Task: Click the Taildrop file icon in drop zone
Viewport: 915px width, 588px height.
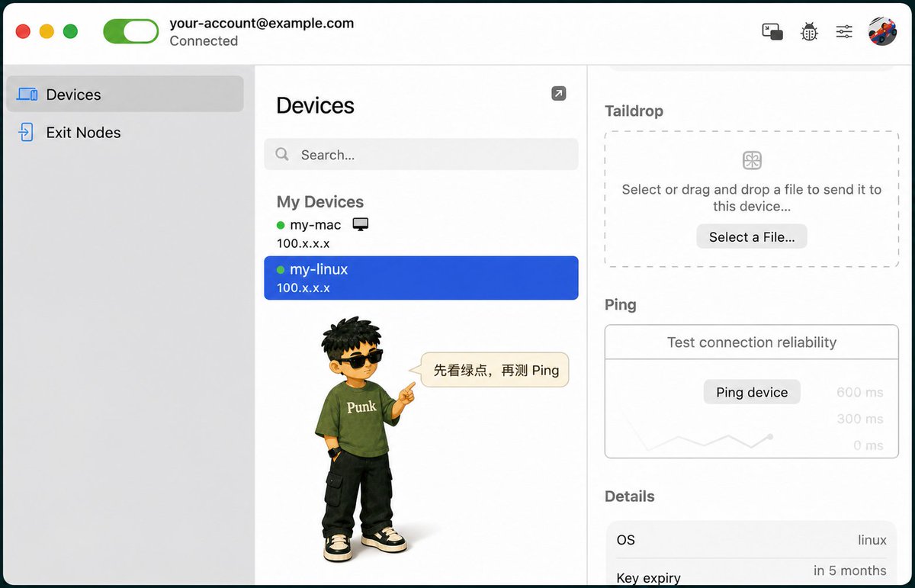Action: (752, 160)
